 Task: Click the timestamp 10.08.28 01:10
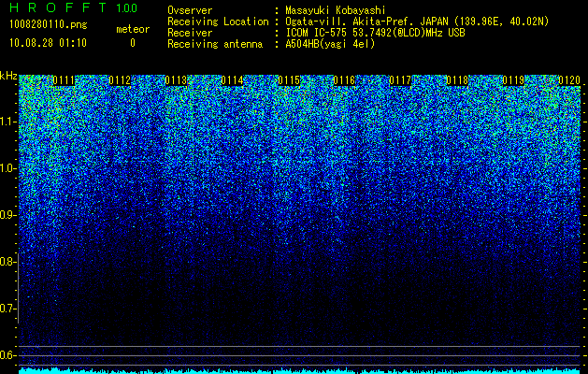pyautogui.click(x=48, y=43)
